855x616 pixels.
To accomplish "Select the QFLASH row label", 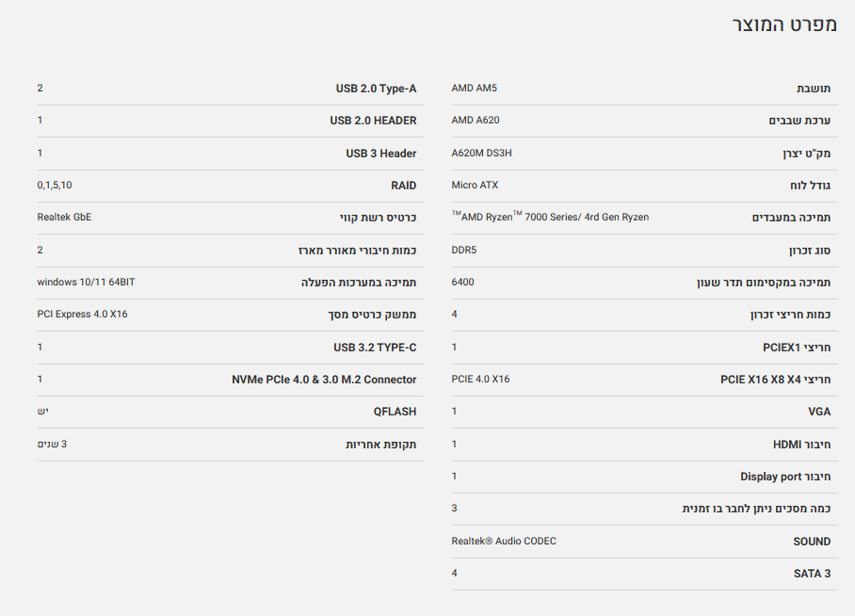I will coord(395,412).
